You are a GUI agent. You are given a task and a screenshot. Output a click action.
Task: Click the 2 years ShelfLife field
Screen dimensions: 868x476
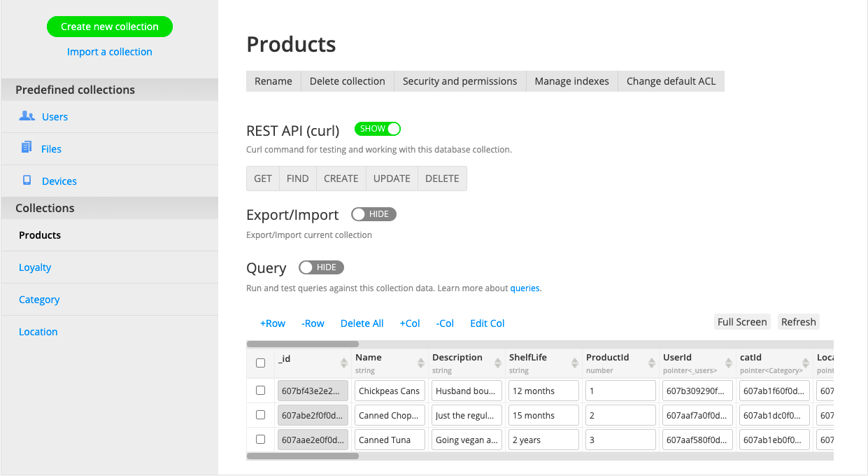[544, 440]
